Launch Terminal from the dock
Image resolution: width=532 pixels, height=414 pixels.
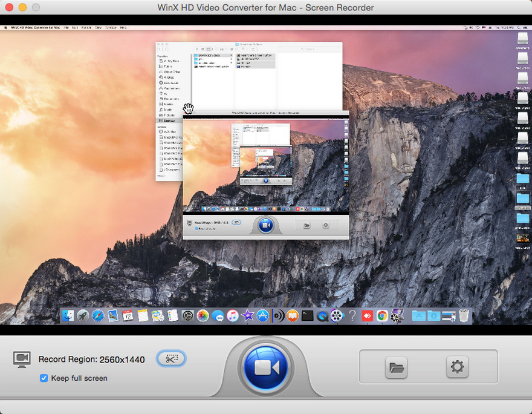click(308, 315)
